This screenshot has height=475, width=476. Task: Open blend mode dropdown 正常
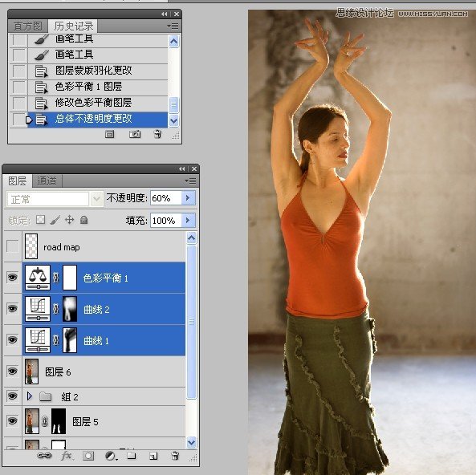pos(97,199)
